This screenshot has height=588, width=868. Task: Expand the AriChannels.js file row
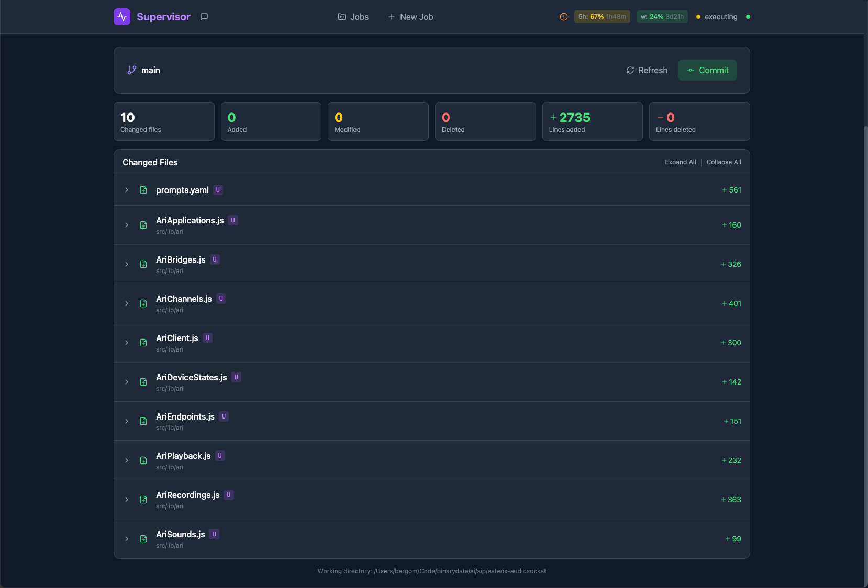[x=127, y=303]
